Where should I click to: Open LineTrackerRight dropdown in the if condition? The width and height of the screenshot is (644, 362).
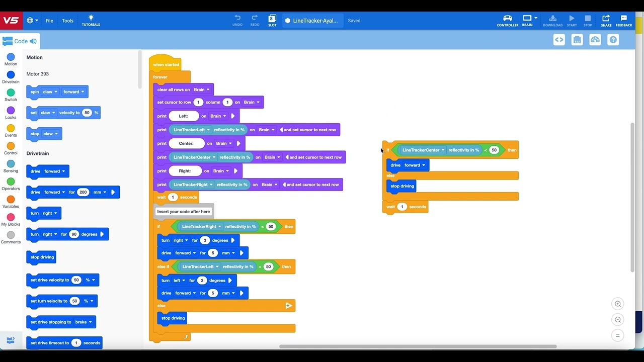pyautogui.click(x=202, y=226)
